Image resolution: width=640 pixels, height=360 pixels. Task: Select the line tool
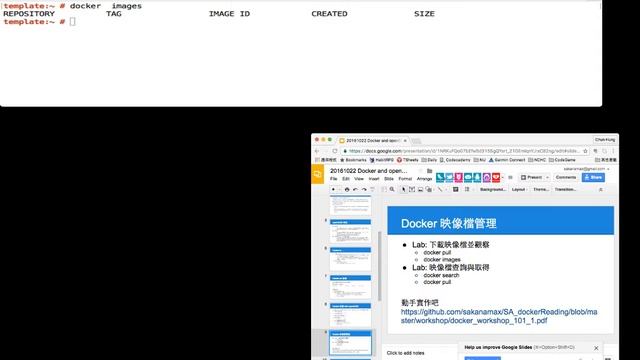click(440, 189)
